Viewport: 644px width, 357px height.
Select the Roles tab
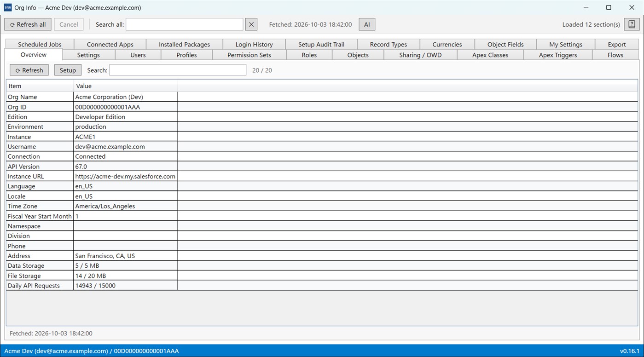coord(309,55)
